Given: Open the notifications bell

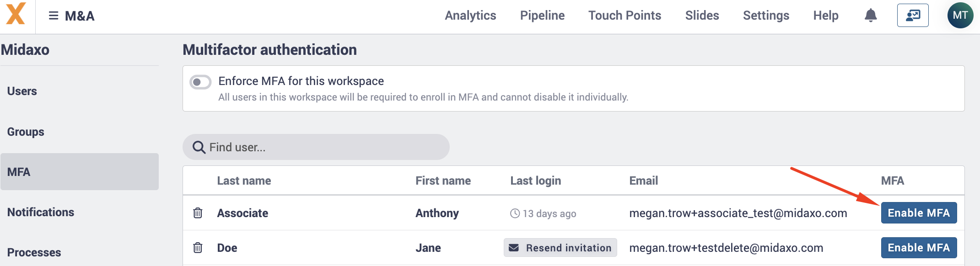Looking at the screenshot, I should coord(871,16).
